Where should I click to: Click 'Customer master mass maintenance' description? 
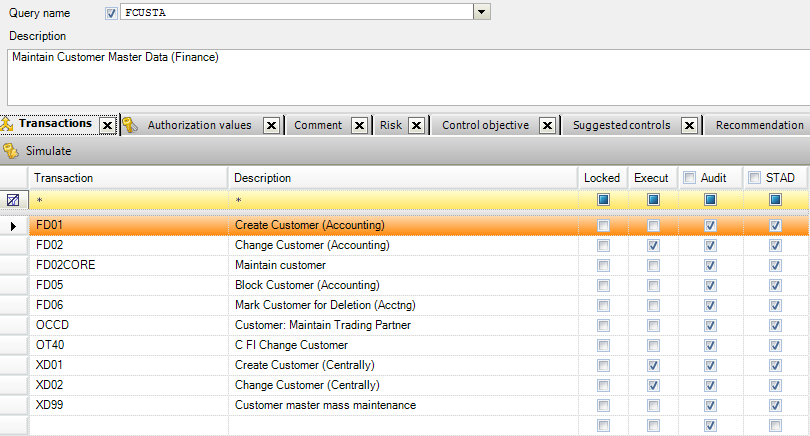pos(325,406)
